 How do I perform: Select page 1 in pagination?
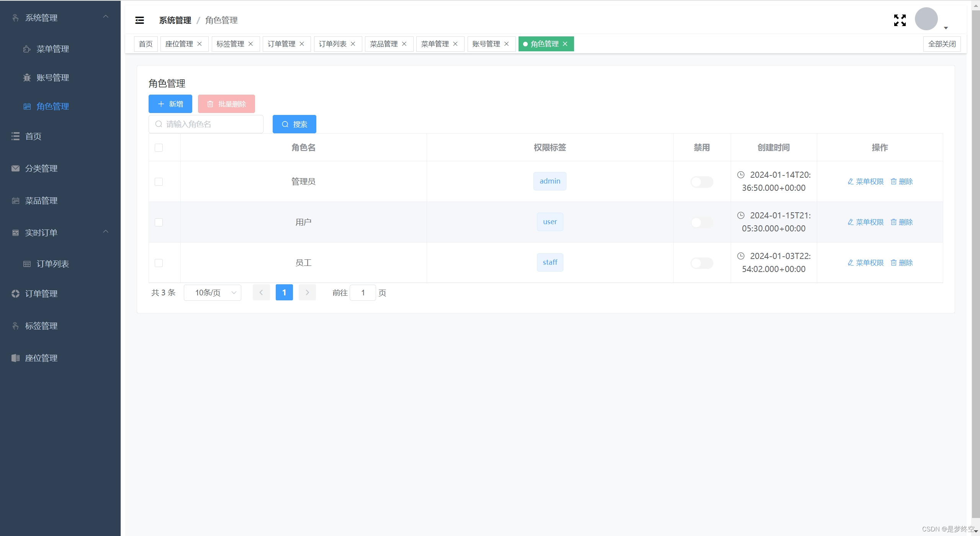tap(284, 293)
